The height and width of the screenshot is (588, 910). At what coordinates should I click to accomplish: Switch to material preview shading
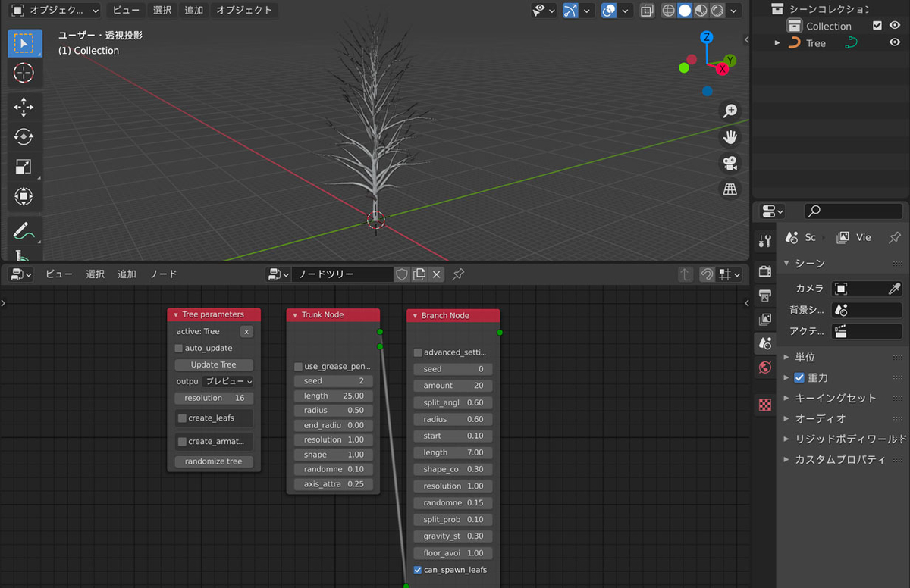point(701,11)
